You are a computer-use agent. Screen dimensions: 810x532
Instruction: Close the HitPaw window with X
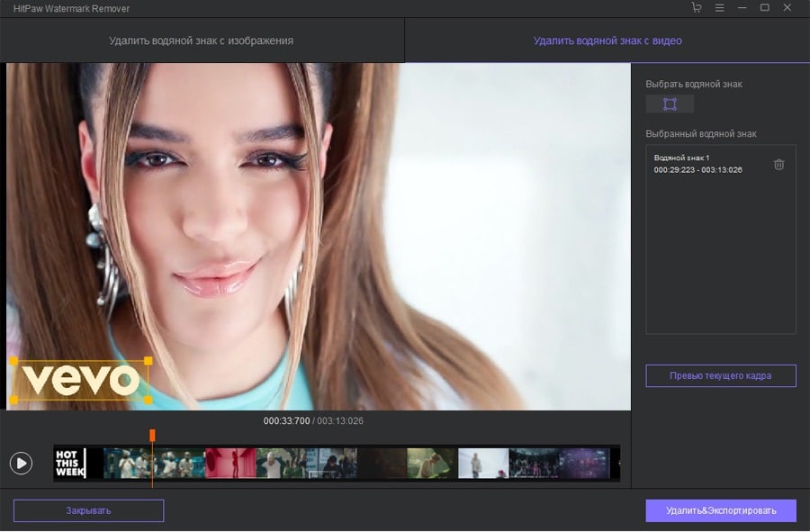[787, 7]
